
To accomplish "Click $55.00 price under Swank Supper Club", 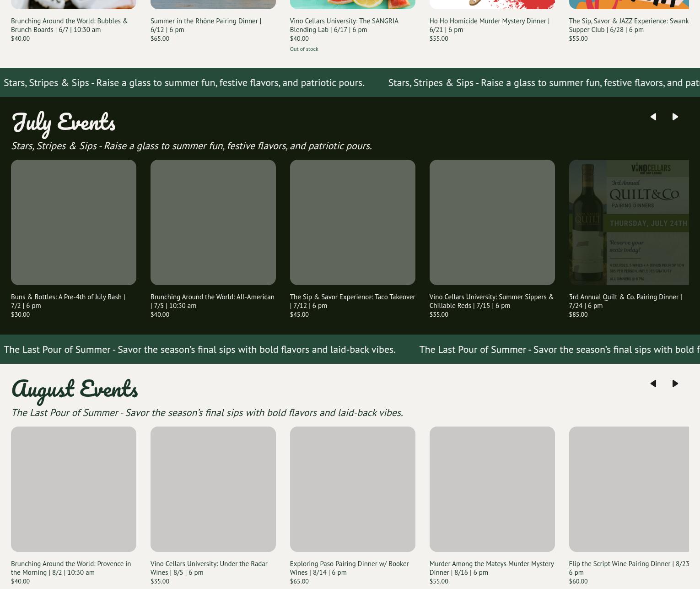I will (x=578, y=38).
